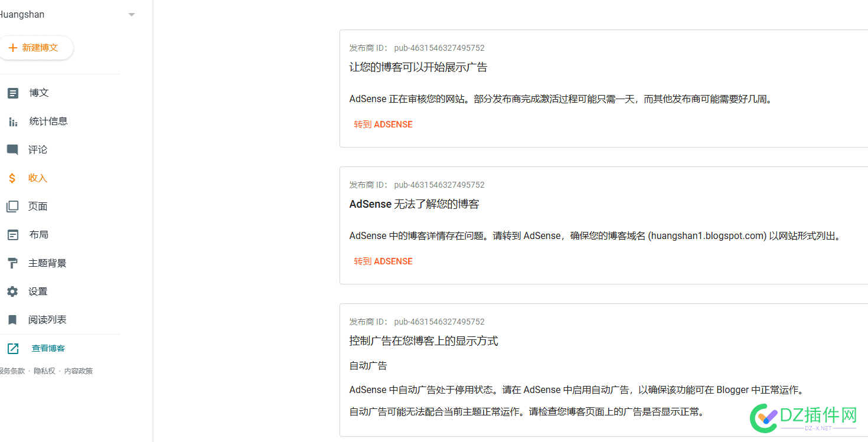Click the 统计信息 bar chart icon
The width and height of the screenshot is (868, 442).
[x=12, y=122]
